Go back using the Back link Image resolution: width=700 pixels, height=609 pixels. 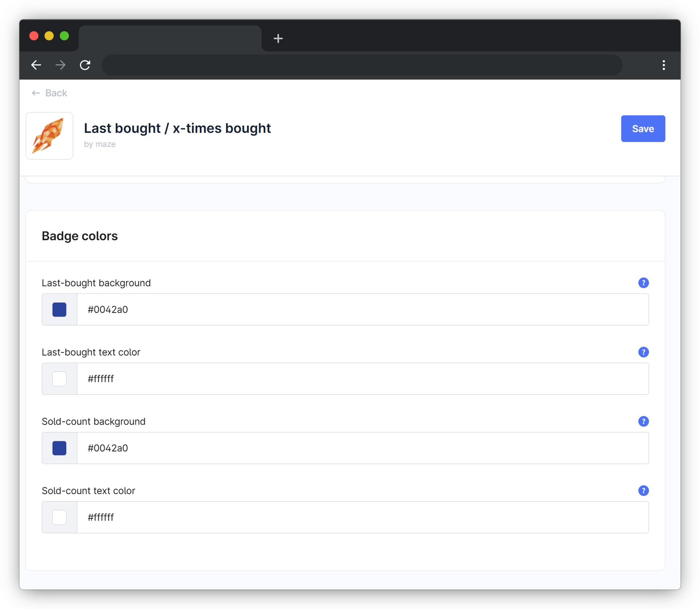click(x=49, y=93)
